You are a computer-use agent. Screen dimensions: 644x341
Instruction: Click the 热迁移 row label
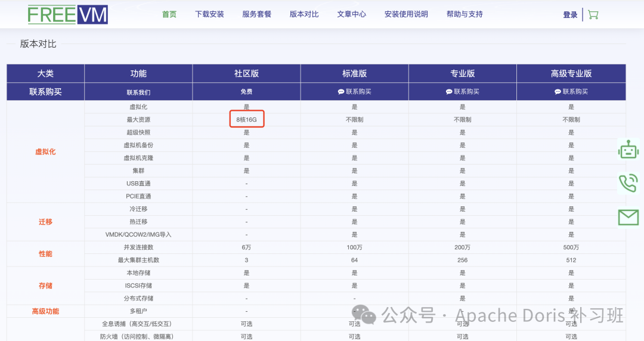[x=138, y=221]
